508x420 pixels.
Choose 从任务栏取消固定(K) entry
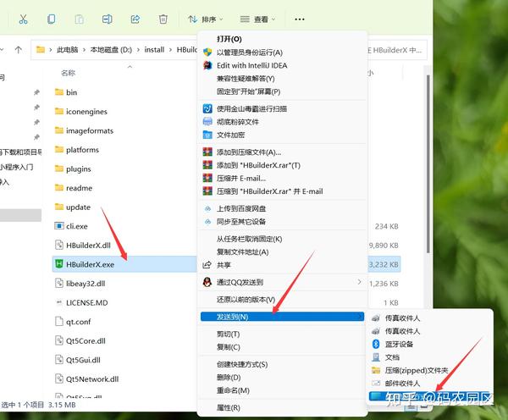point(283,239)
